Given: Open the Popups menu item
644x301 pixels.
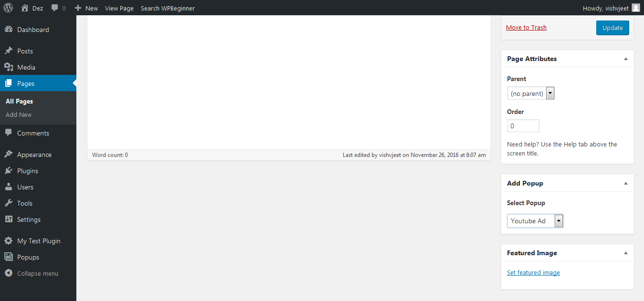Looking at the screenshot, I should (38, 257).
